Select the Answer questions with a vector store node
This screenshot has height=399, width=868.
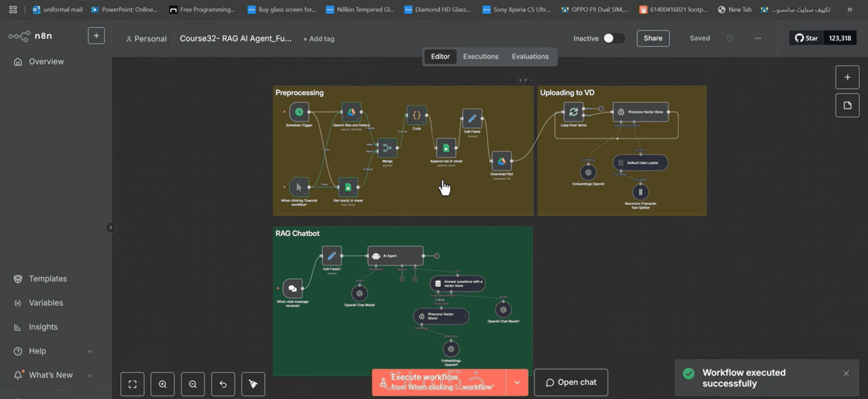point(458,284)
